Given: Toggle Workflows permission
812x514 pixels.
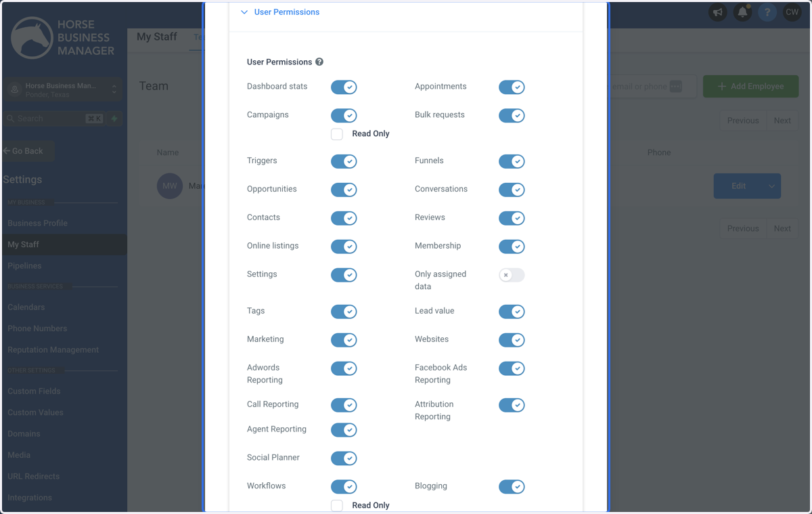Looking at the screenshot, I should (x=344, y=487).
